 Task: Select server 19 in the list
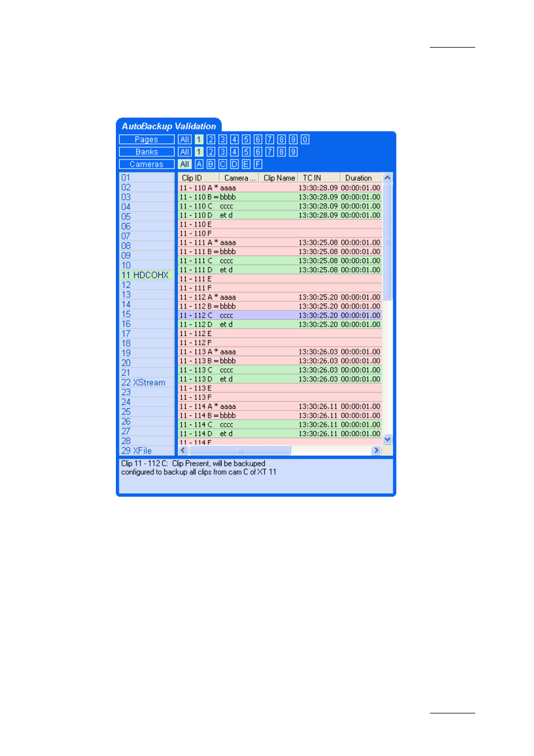(147, 353)
